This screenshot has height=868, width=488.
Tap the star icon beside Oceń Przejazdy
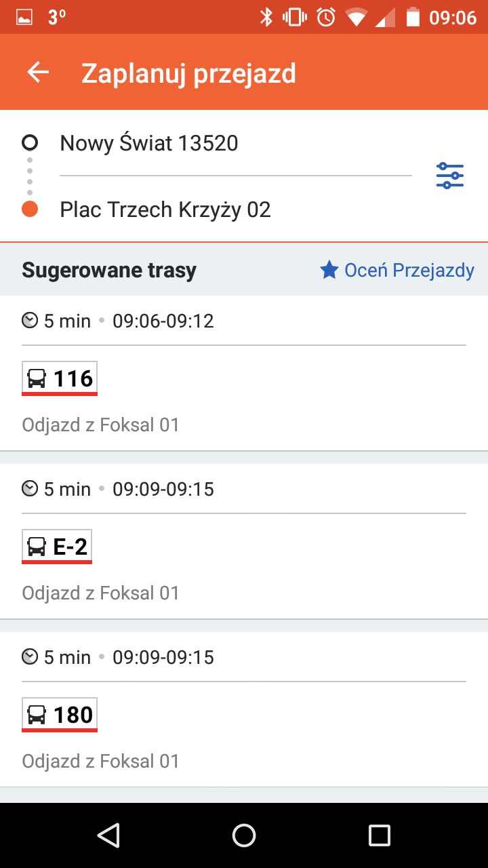329,271
